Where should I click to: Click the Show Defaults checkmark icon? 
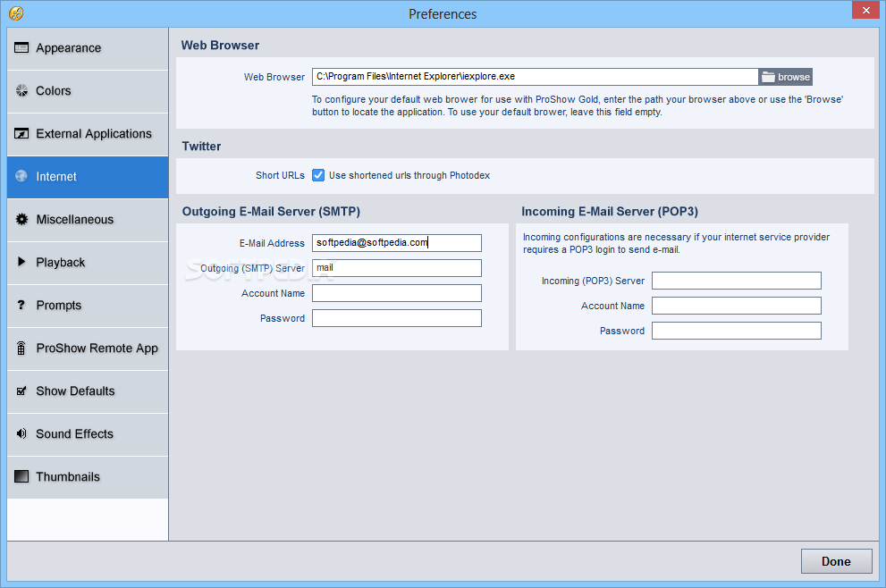[21, 391]
